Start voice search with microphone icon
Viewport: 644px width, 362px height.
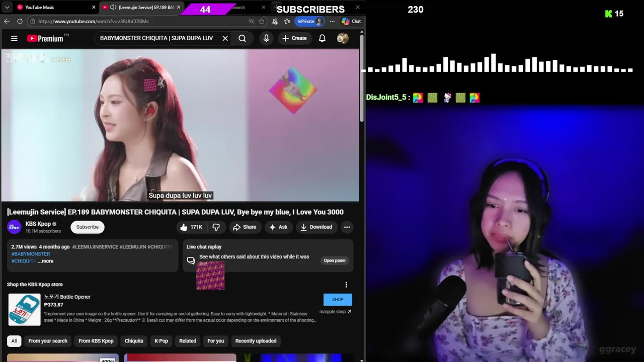266,38
